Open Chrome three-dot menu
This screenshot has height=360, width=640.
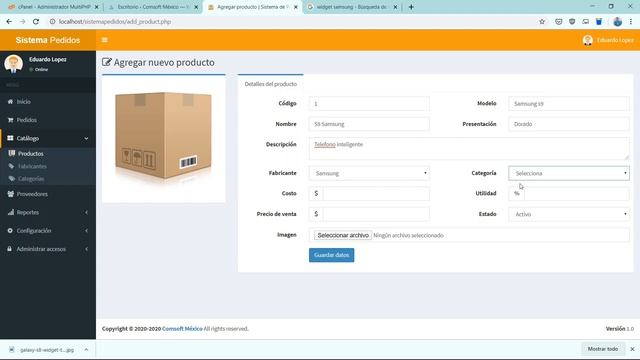click(x=631, y=22)
